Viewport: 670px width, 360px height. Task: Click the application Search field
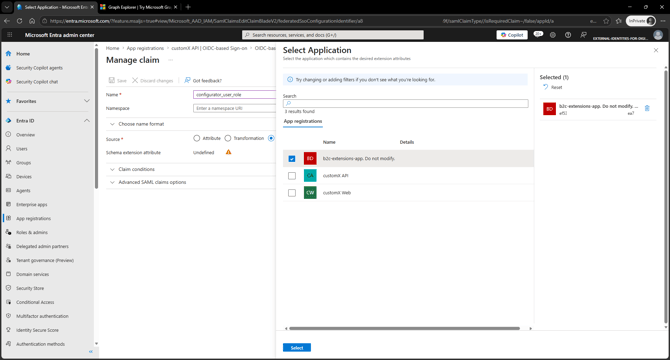(406, 103)
